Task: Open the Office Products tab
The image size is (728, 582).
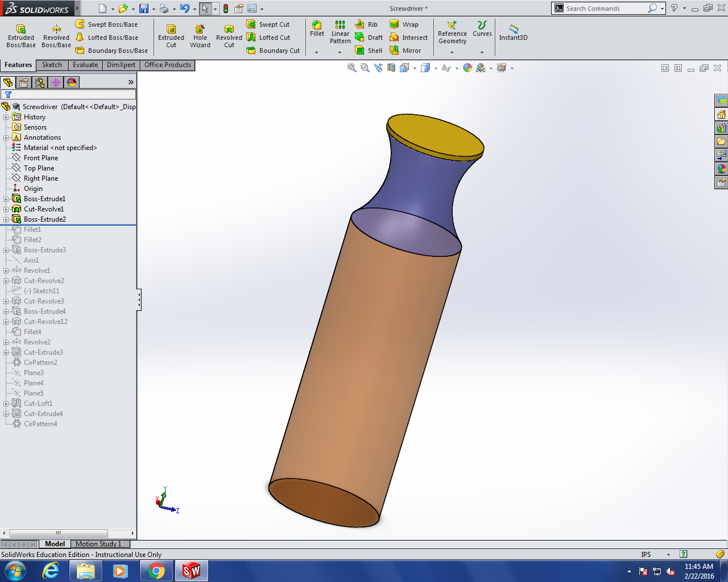Action: coord(168,65)
